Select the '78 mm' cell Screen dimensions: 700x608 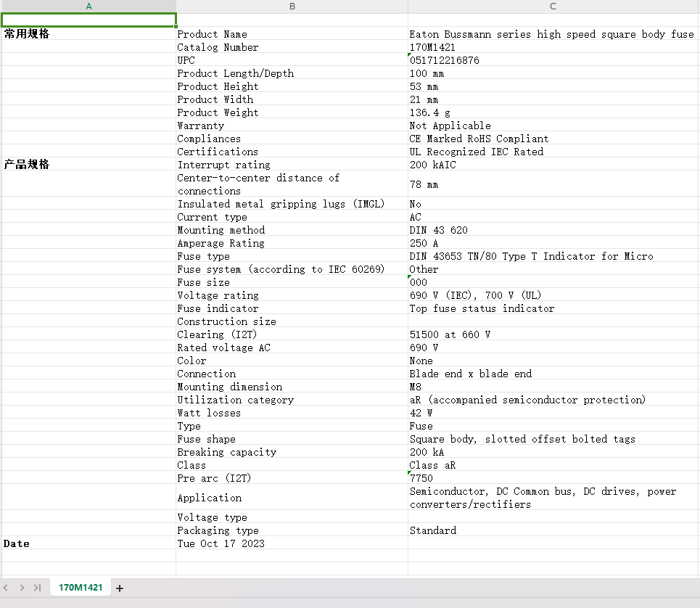click(553, 184)
